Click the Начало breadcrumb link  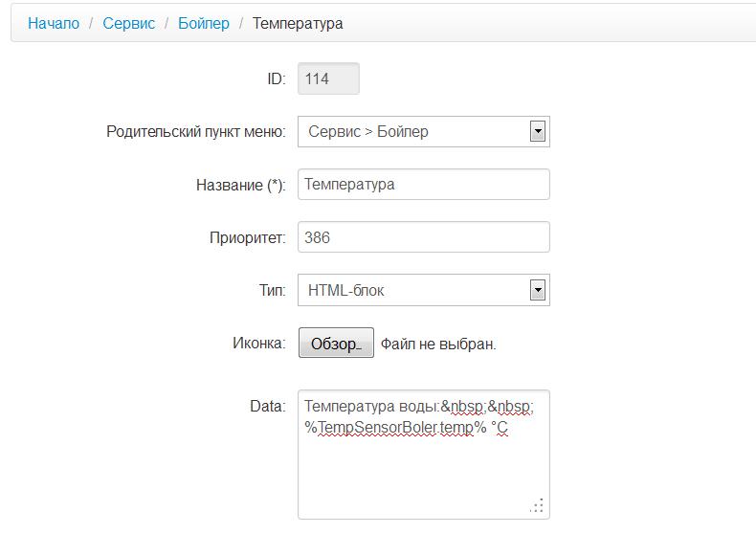coord(54,23)
